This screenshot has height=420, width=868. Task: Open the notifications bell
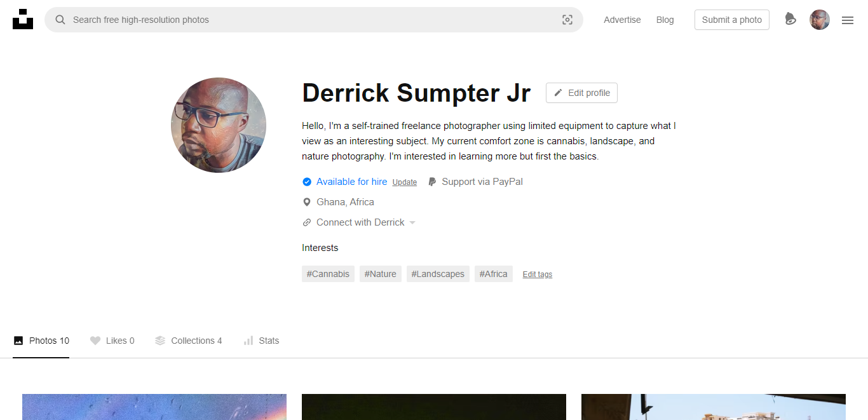(x=790, y=19)
